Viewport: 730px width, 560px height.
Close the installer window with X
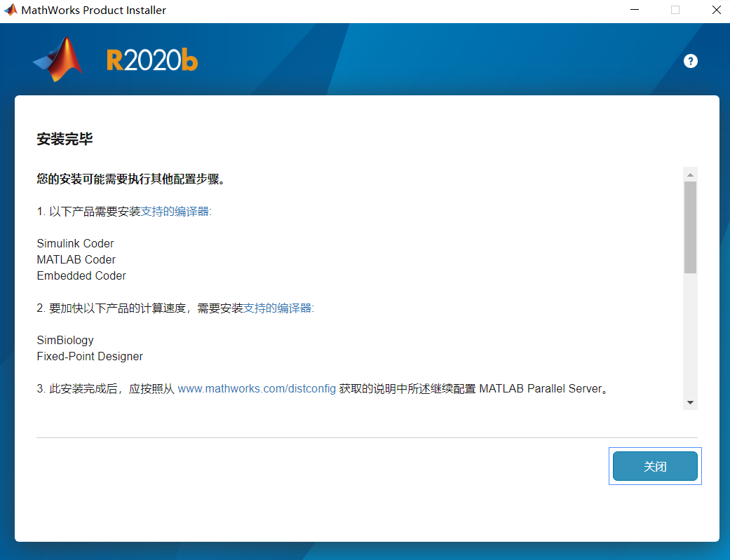click(717, 10)
